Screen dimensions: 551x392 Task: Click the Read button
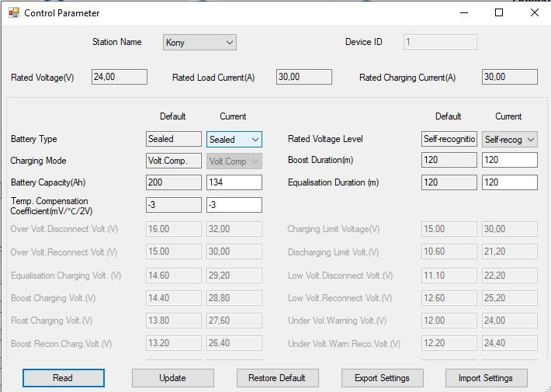click(x=63, y=378)
